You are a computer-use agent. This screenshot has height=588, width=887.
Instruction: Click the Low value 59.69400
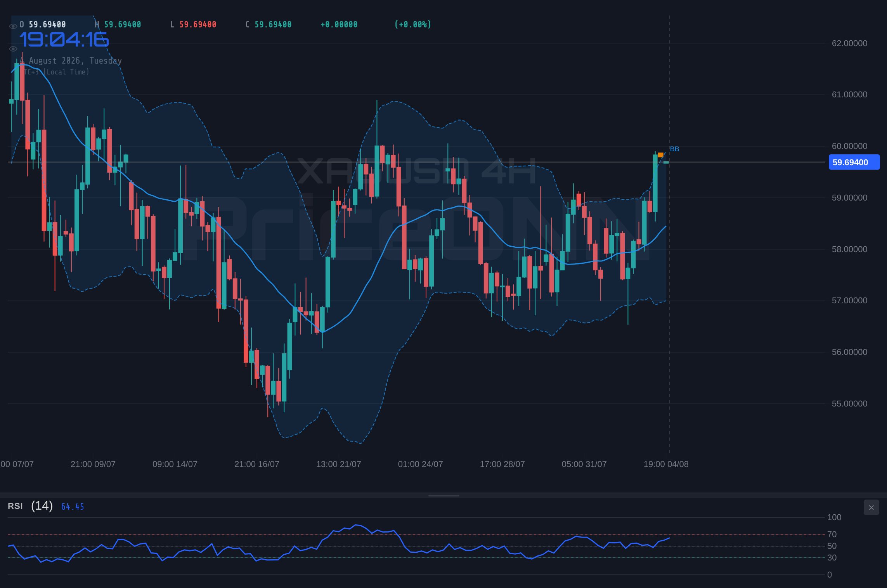click(198, 24)
